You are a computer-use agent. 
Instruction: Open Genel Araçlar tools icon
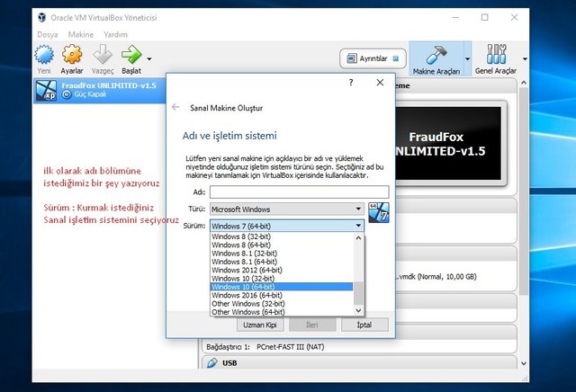click(x=496, y=54)
